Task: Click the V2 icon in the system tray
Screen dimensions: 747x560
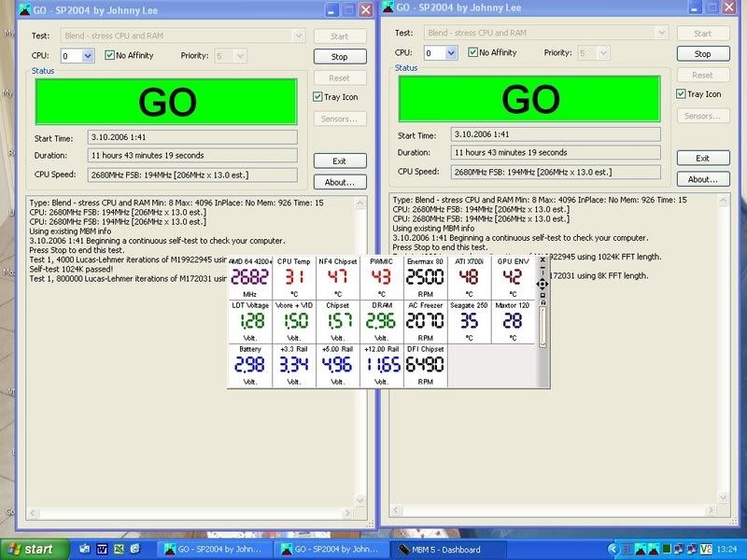Action: pos(706,549)
